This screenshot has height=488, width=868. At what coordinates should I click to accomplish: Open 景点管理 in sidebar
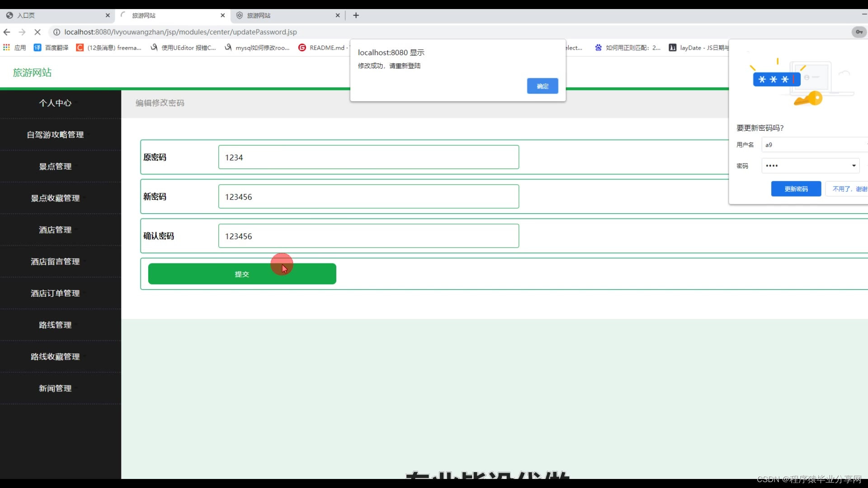coord(55,167)
